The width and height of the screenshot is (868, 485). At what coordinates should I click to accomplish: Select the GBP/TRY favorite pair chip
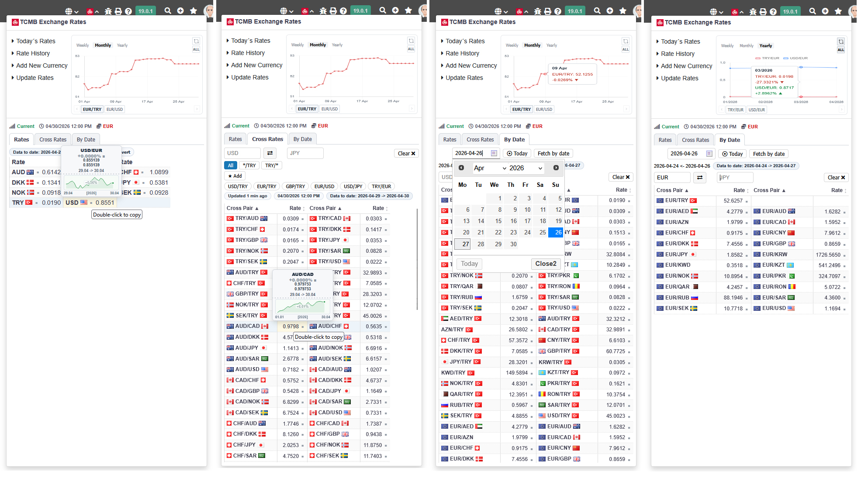[296, 186]
